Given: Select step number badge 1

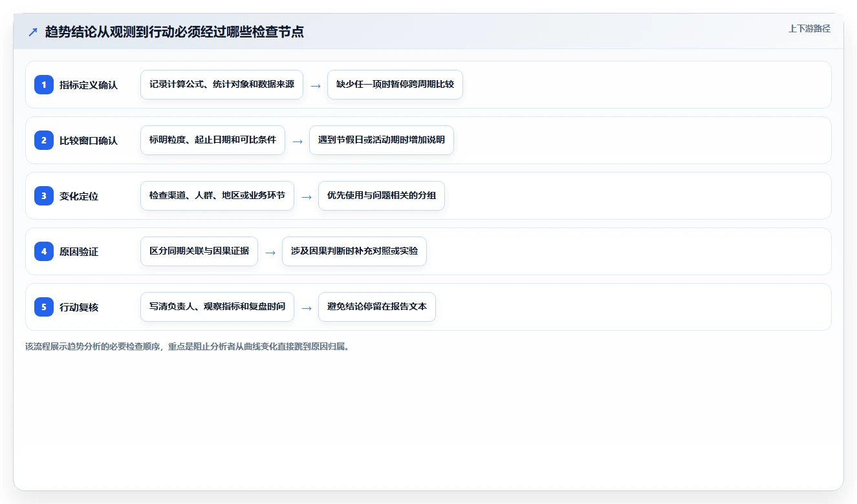Looking at the screenshot, I should click(44, 85).
